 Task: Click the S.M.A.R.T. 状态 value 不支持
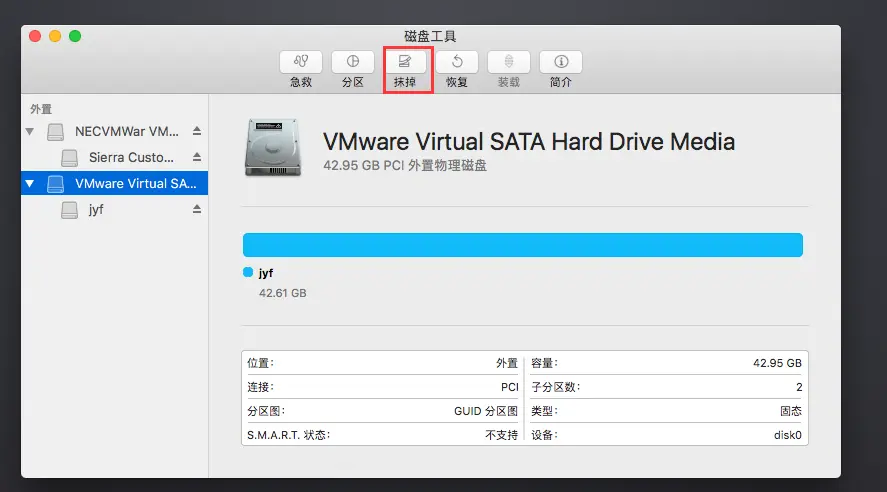(501, 435)
